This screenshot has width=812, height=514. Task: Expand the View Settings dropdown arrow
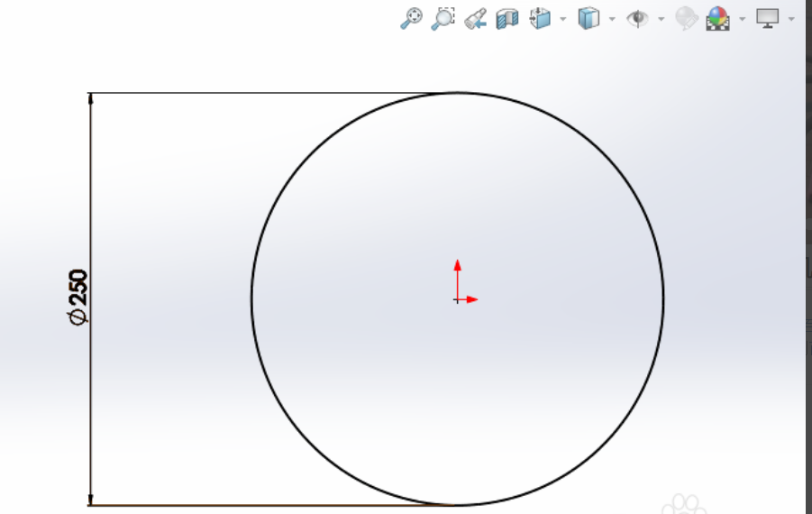[791, 19]
